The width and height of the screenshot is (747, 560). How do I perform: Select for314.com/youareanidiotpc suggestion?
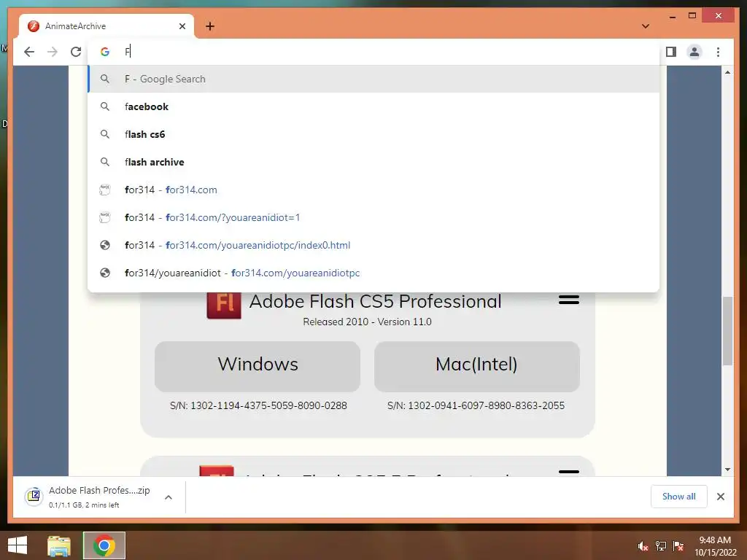pyautogui.click(x=374, y=273)
